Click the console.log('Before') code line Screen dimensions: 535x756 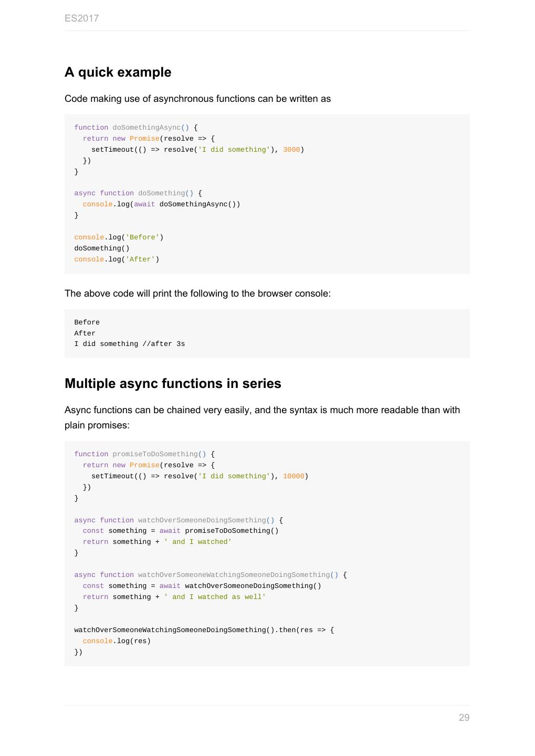pos(119,237)
